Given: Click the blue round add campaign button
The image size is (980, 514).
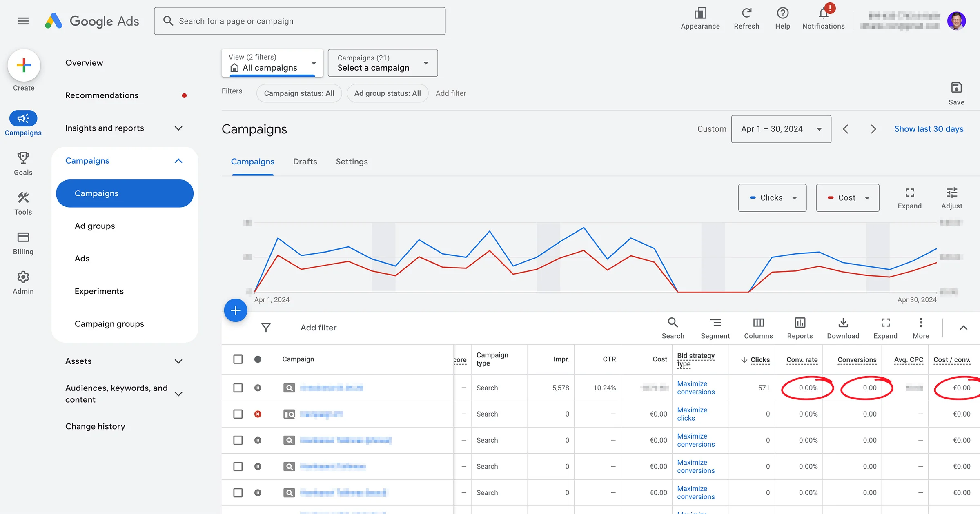Looking at the screenshot, I should pos(236,310).
